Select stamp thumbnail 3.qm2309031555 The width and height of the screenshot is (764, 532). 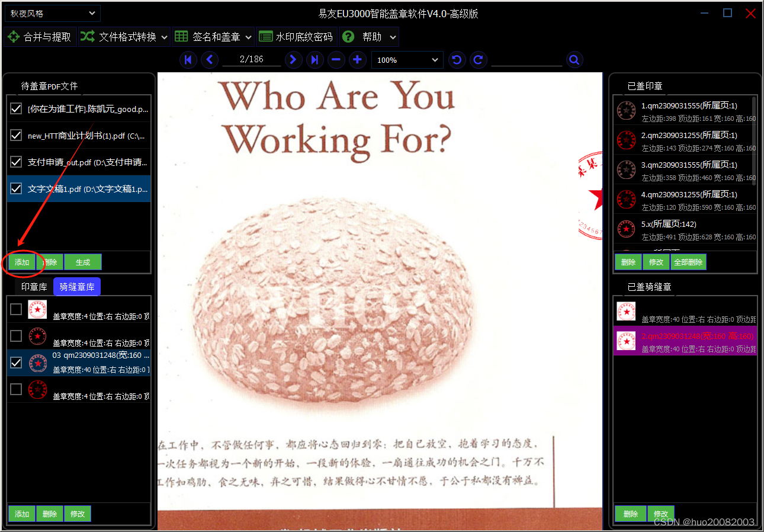coord(626,170)
